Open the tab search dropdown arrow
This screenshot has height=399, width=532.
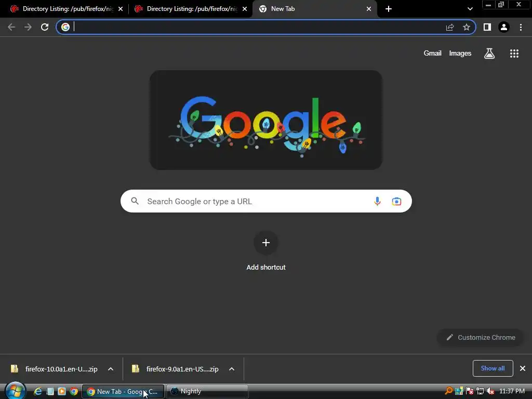pos(470,9)
